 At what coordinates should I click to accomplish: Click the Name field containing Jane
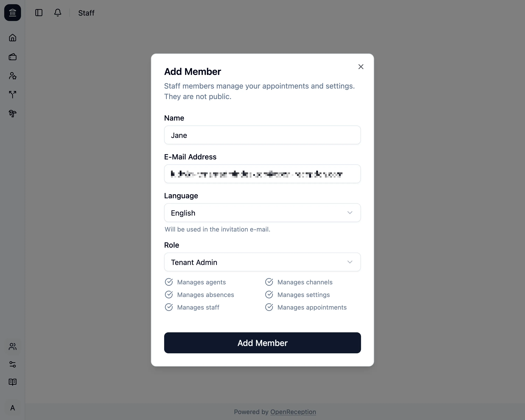coord(262,135)
